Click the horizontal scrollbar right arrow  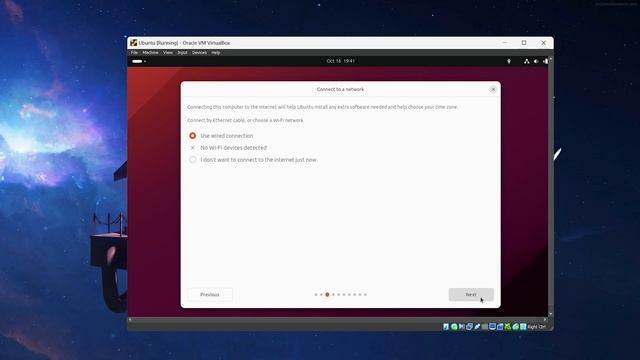[545, 320]
